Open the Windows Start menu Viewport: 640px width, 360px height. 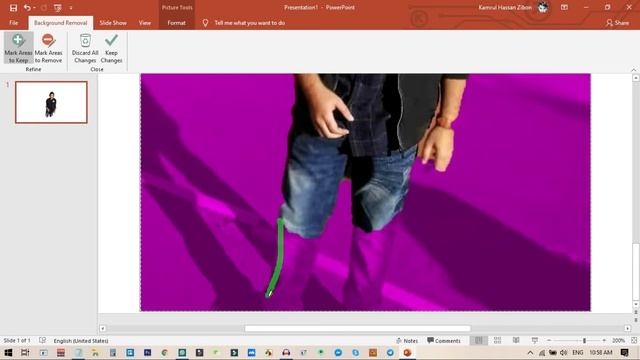(x=8, y=353)
